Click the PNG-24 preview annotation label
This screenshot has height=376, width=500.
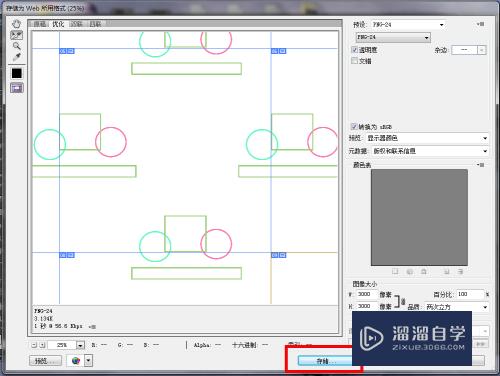[43, 311]
